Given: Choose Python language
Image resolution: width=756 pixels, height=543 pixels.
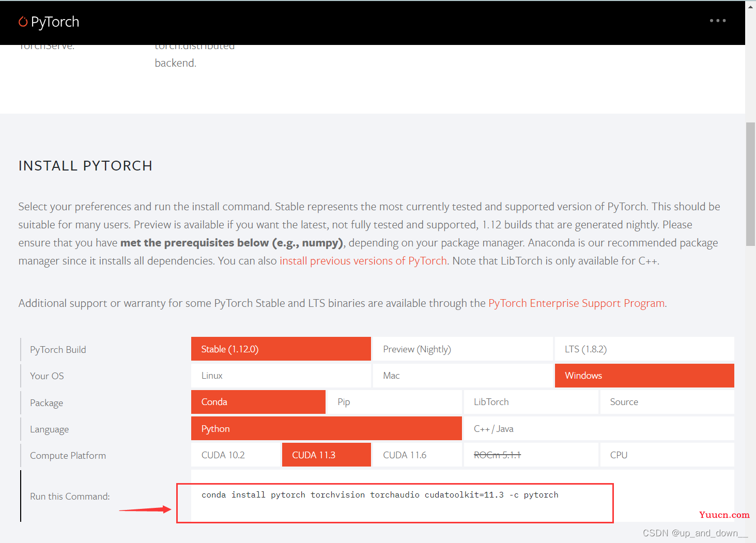Looking at the screenshot, I should point(327,428).
